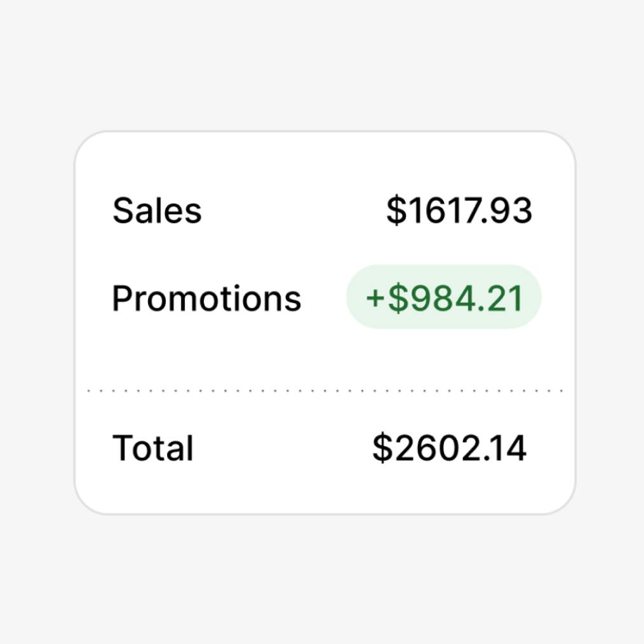
Task: Select the $1617.93 sales amount
Action: point(459,210)
